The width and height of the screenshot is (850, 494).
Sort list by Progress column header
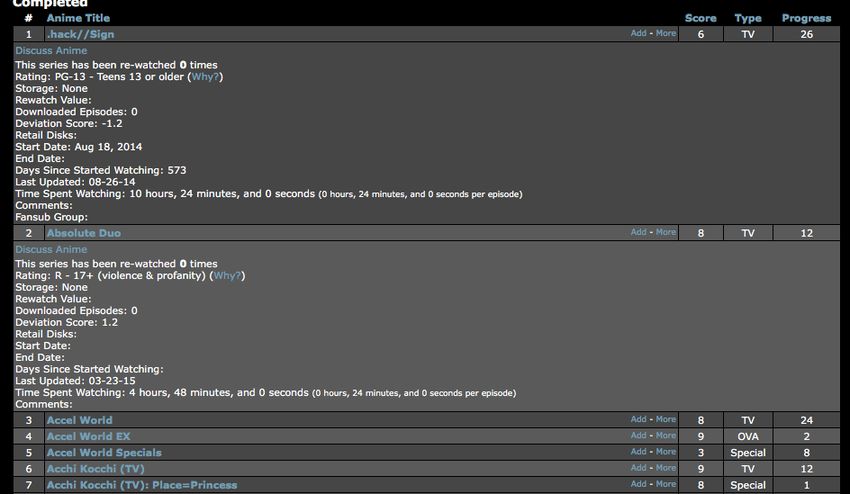point(806,18)
